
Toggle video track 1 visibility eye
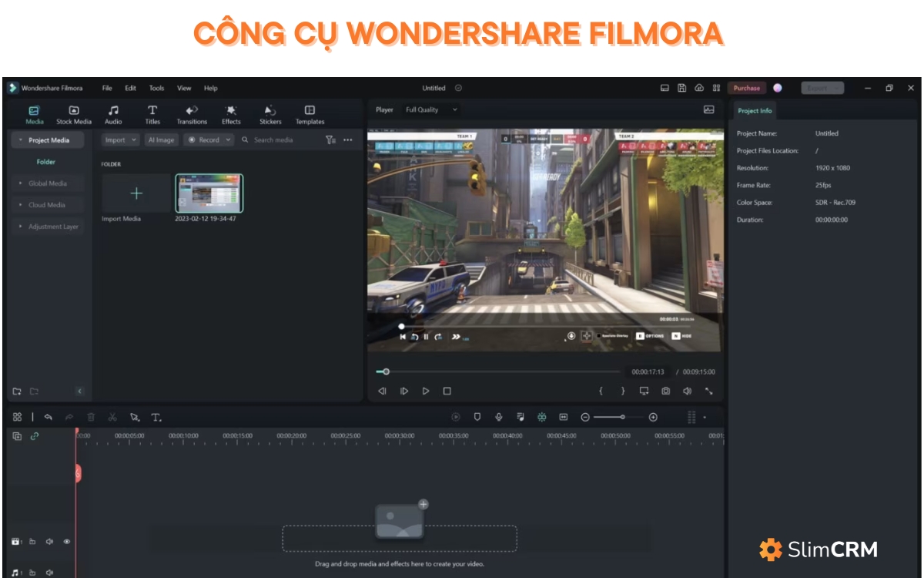[67, 542]
